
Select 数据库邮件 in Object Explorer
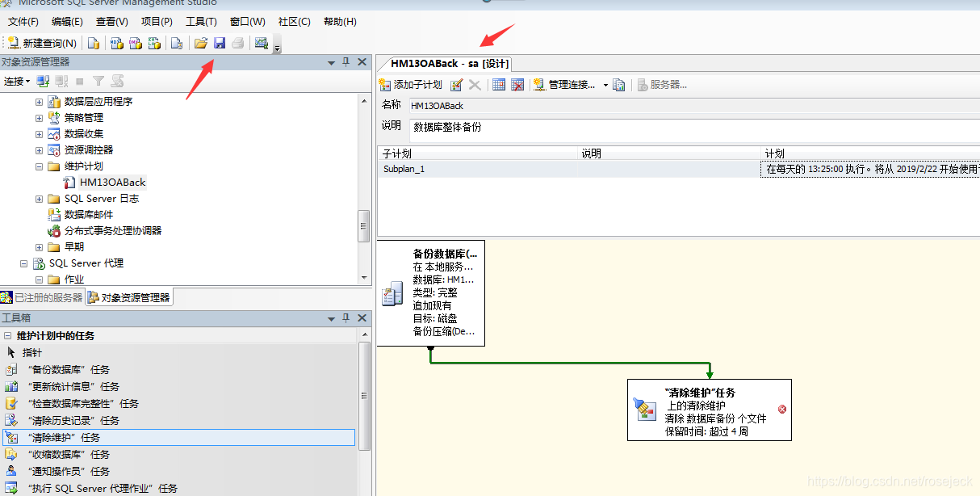click(89, 215)
